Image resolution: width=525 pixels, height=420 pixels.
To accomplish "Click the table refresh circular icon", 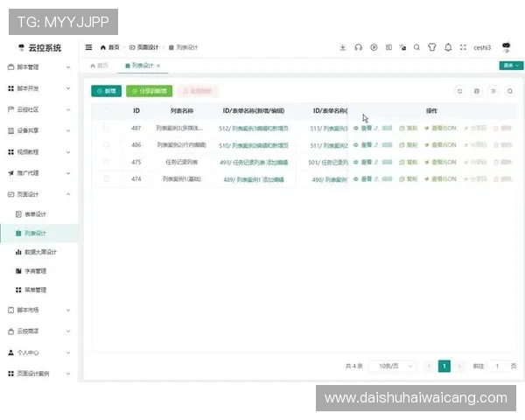I will pyautogui.click(x=459, y=91).
